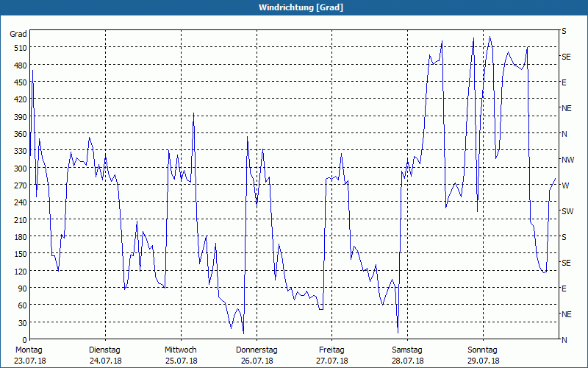Click the 'Sonntag' day label
The width and height of the screenshot is (588, 368).
click(x=483, y=350)
